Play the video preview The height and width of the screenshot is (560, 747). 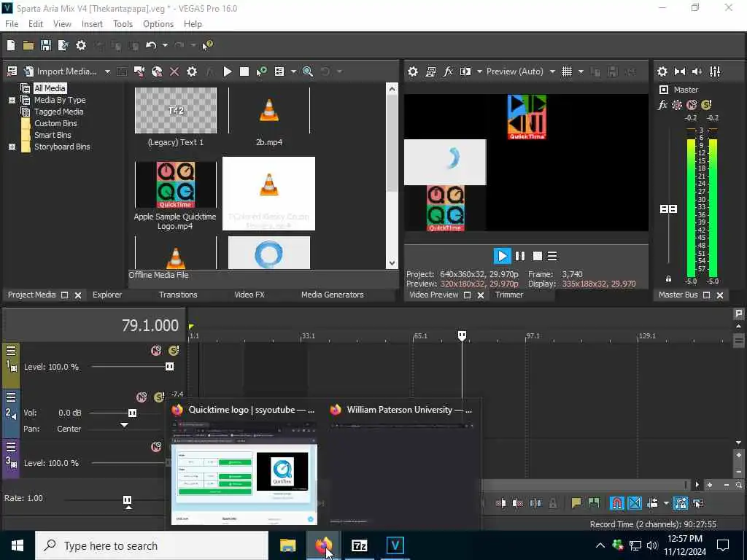pos(502,256)
